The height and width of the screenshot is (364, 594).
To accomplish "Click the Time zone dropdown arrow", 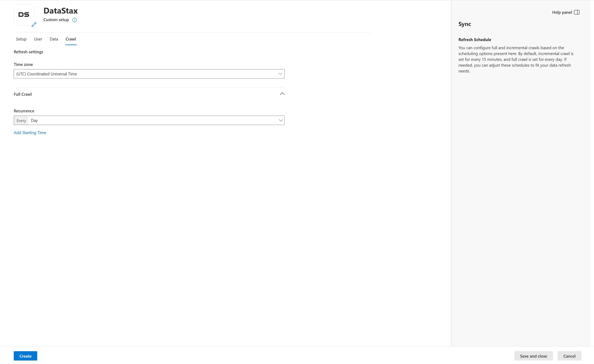I will tap(280, 74).
